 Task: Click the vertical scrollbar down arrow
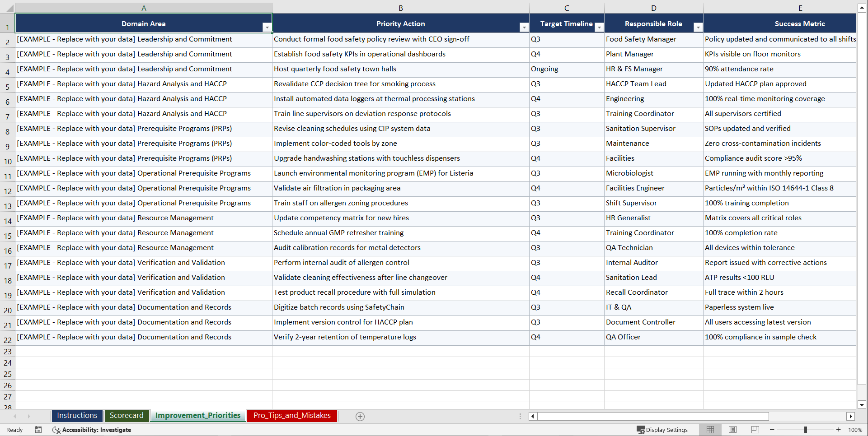click(862, 405)
